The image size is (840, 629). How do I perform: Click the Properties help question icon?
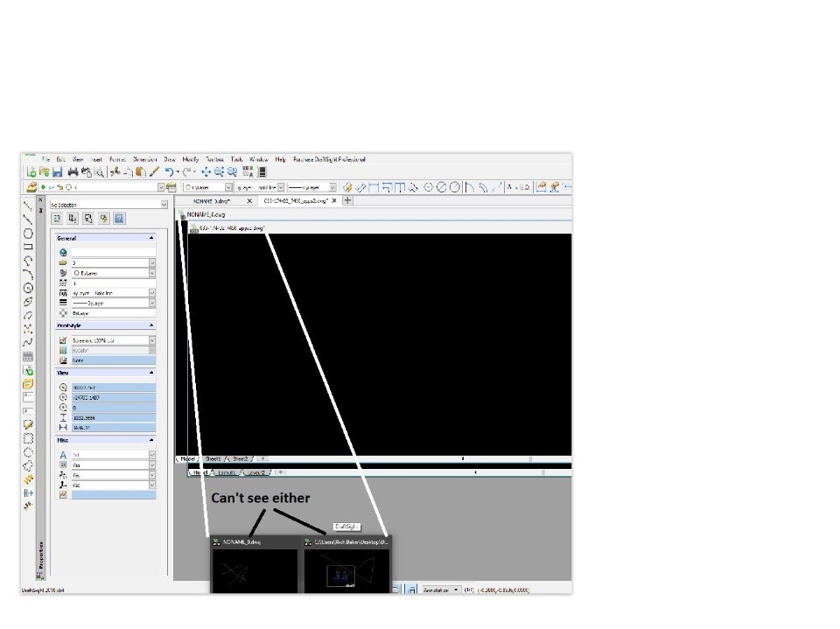click(120, 219)
